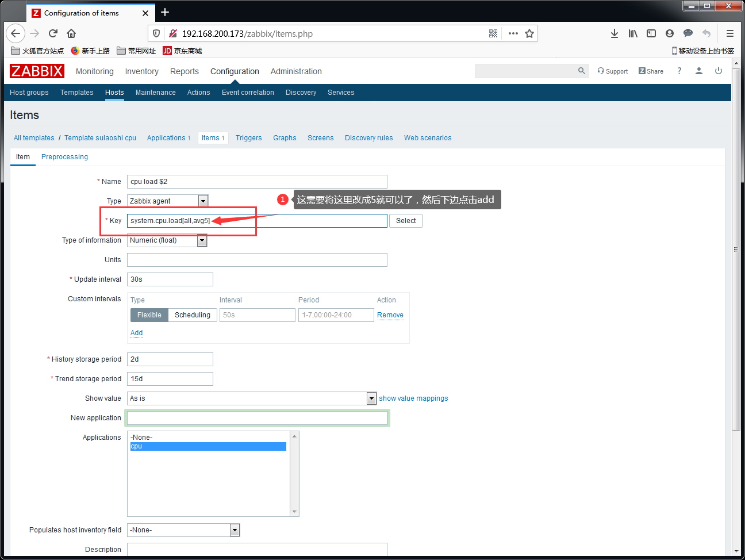Reload the page with the refresh icon

53,33
